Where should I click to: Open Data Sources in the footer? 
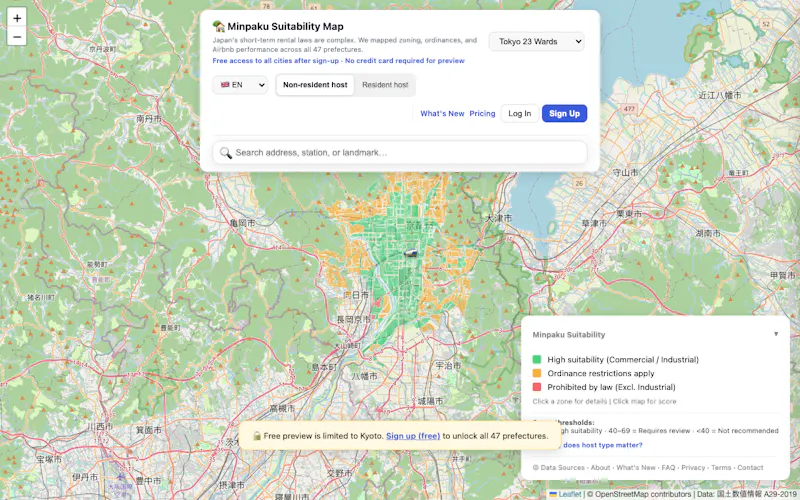point(562,467)
